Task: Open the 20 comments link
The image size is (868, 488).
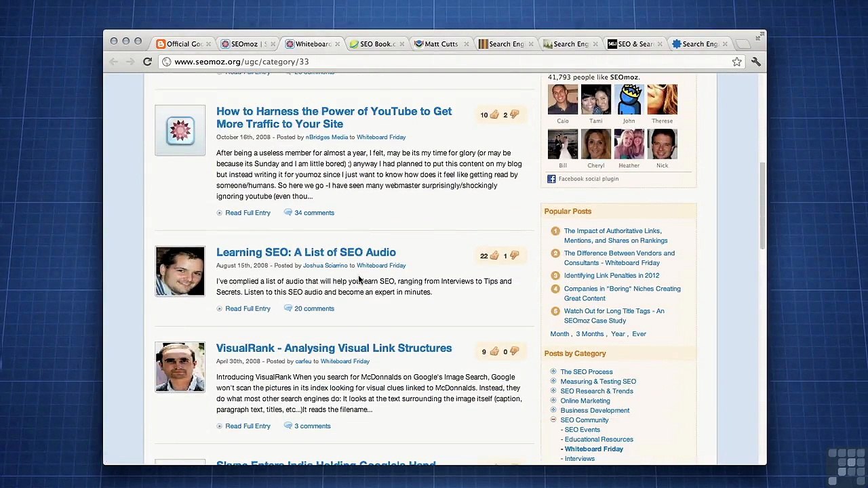Action: tap(314, 308)
